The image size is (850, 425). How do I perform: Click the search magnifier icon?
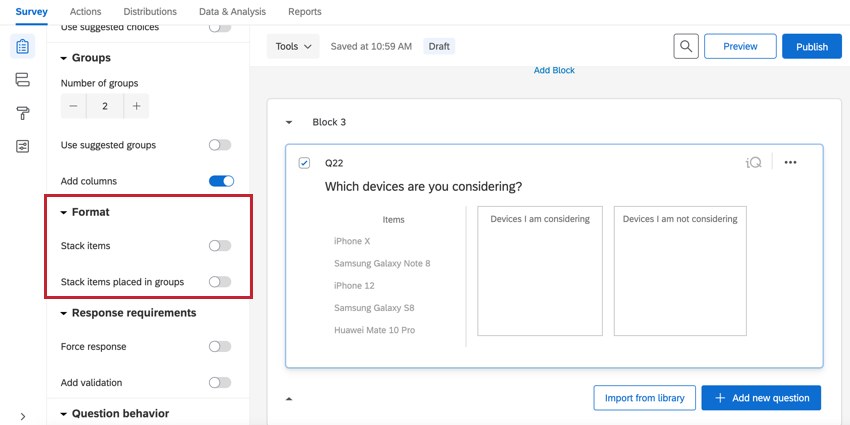coord(685,46)
